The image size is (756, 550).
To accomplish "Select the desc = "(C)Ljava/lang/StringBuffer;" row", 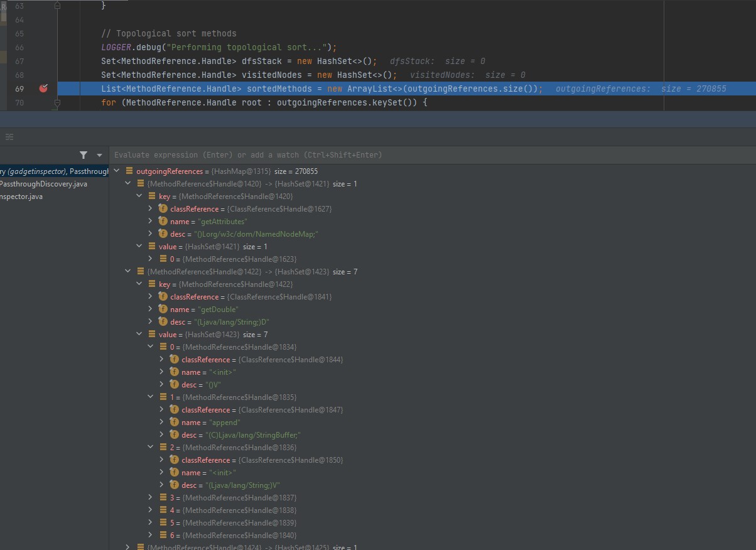I will coord(433,434).
